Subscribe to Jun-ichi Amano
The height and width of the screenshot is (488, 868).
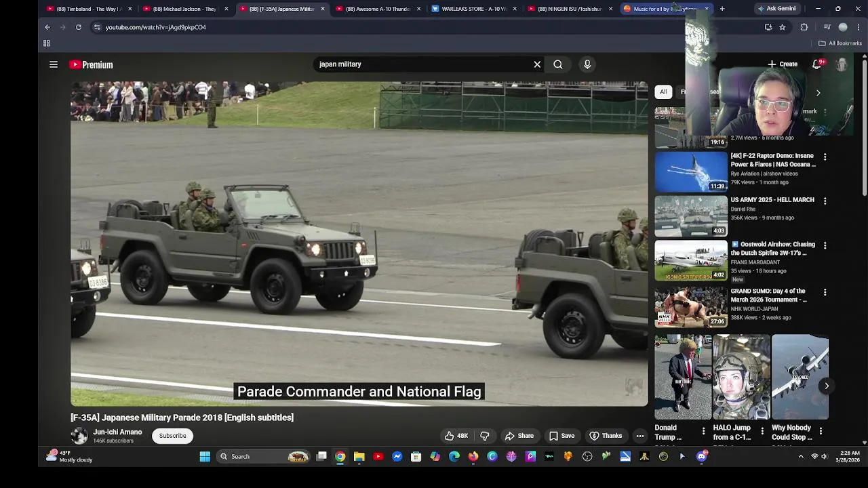pyautogui.click(x=172, y=436)
